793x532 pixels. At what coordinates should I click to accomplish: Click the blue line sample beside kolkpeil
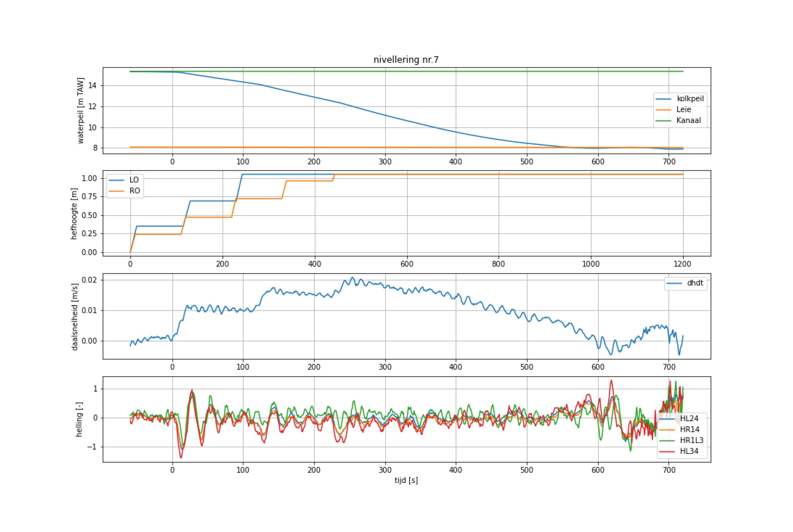tap(664, 99)
